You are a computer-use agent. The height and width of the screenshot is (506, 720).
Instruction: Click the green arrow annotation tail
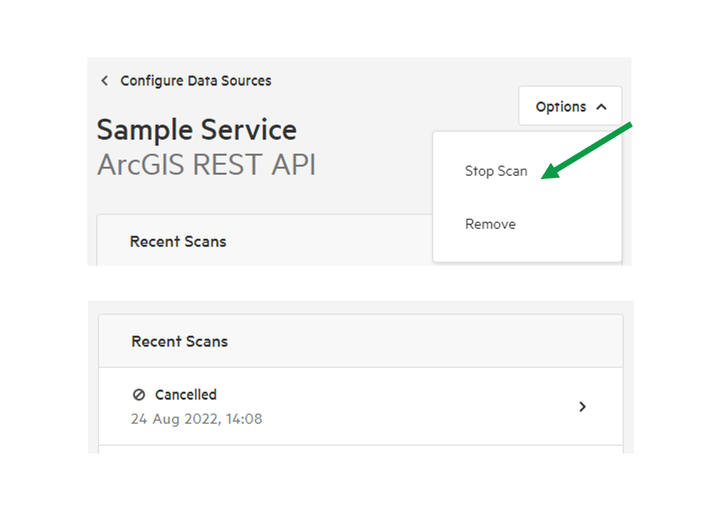pyautogui.click(x=626, y=127)
